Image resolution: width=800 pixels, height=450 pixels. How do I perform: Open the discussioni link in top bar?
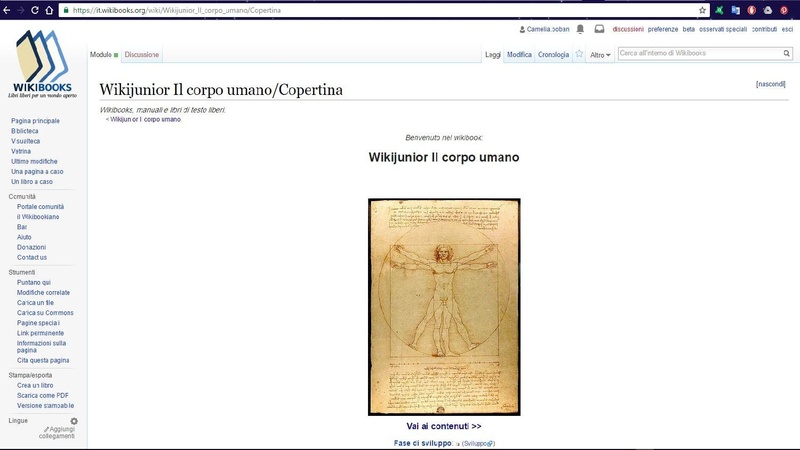click(628, 30)
